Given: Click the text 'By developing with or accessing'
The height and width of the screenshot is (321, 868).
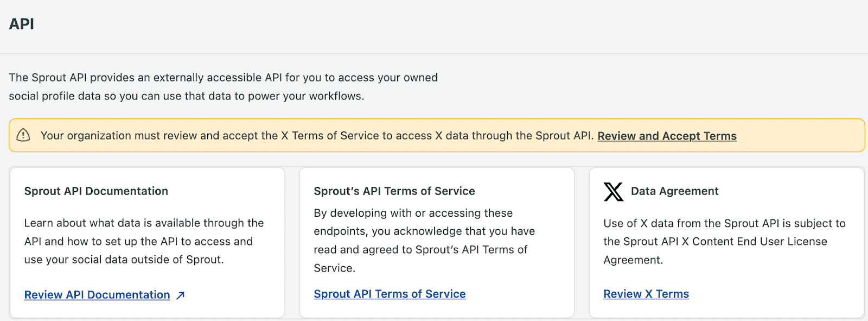Looking at the screenshot, I should pyautogui.click(x=424, y=241).
